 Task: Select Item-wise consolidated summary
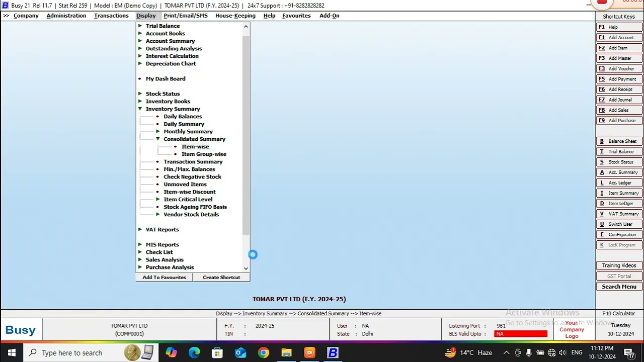195,146
